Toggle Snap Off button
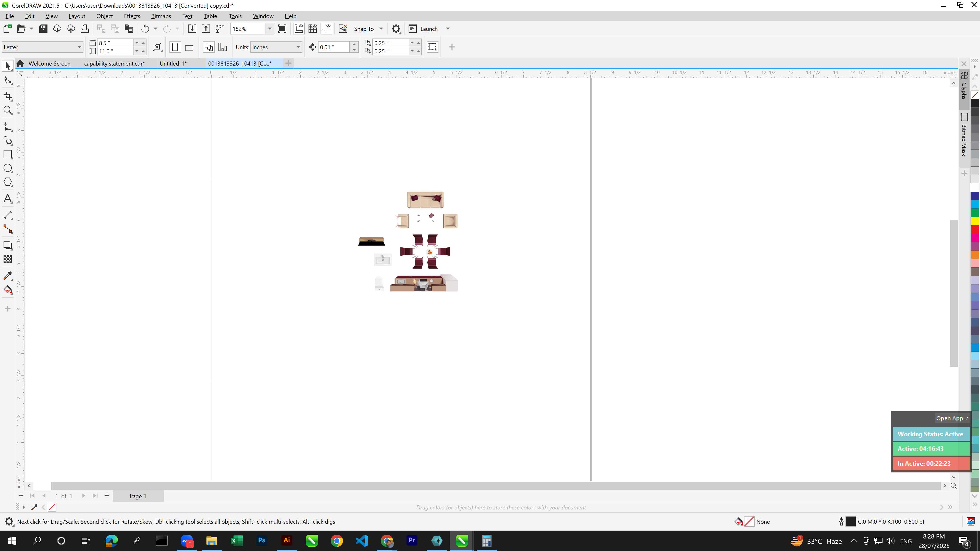980x551 pixels. coord(343,29)
